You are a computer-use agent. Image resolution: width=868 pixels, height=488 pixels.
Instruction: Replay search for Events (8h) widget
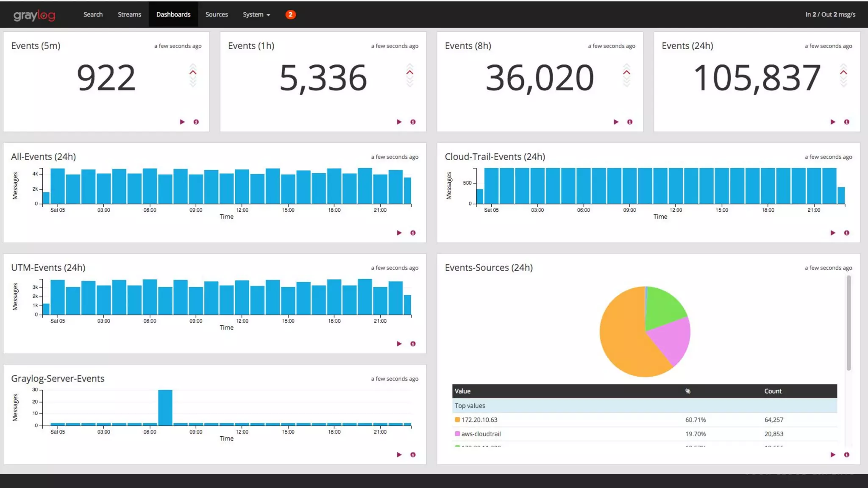(x=616, y=122)
